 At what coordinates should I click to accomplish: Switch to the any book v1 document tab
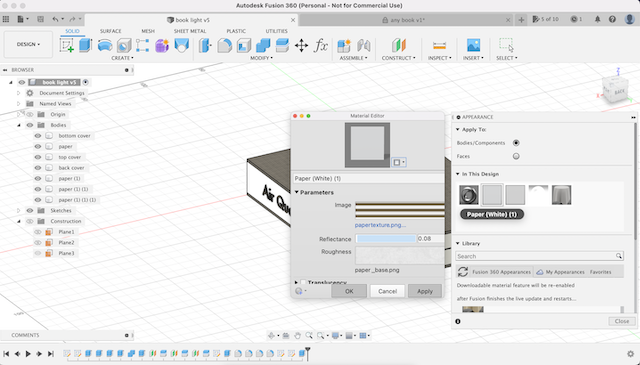tap(406, 20)
